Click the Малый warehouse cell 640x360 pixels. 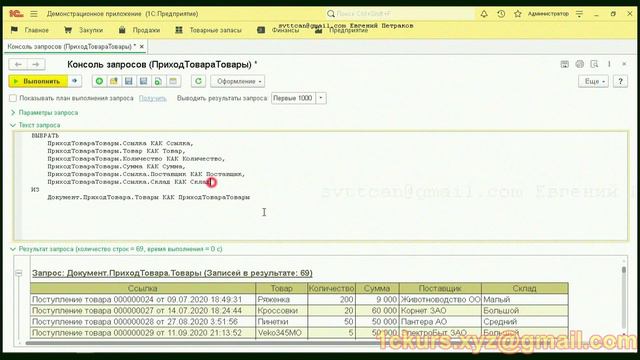point(525,299)
